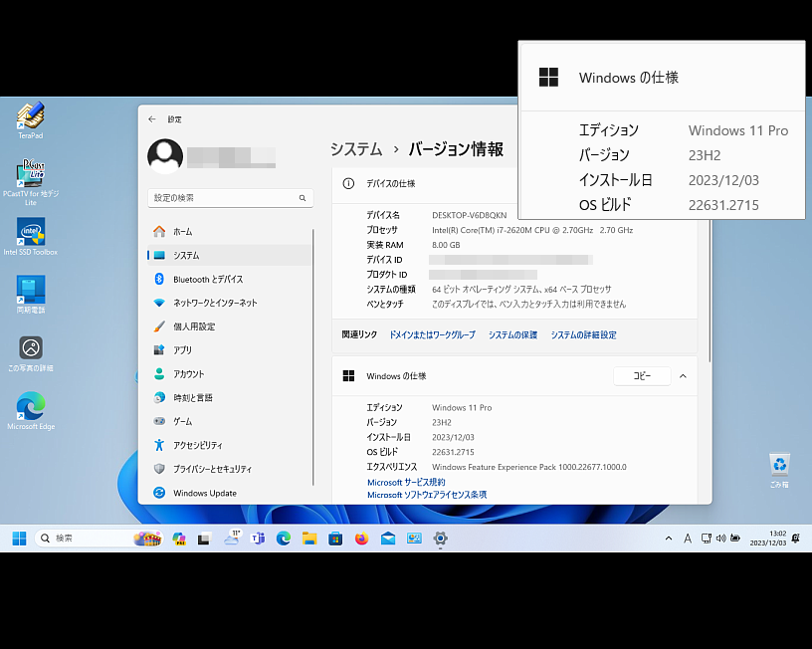This screenshot has width=812, height=649.
Task: Open Bluetooth とデバイス settings
Action: [230, 279]
